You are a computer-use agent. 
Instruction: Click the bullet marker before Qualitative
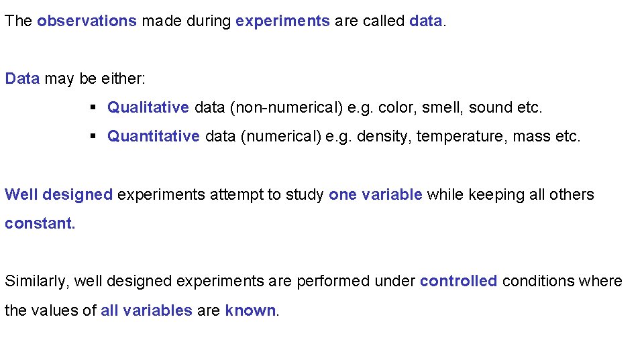click(x=93, y=107)
